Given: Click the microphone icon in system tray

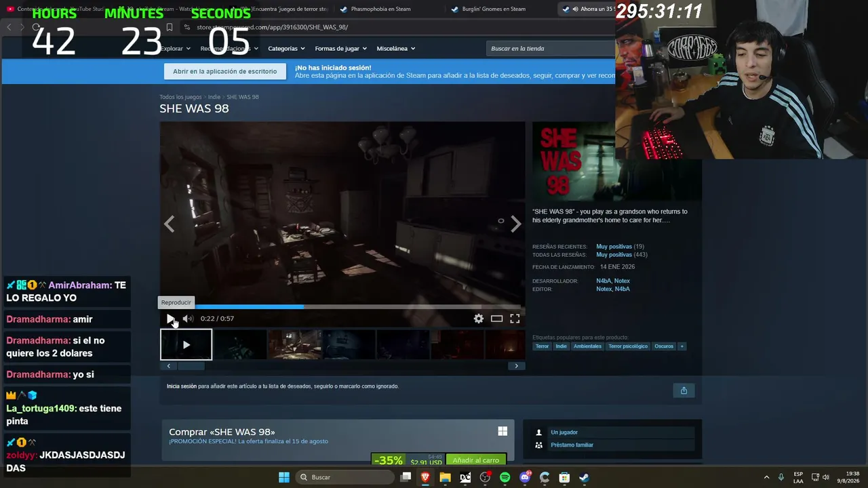Looking at the screenshot, I should [x=781, y=477].
